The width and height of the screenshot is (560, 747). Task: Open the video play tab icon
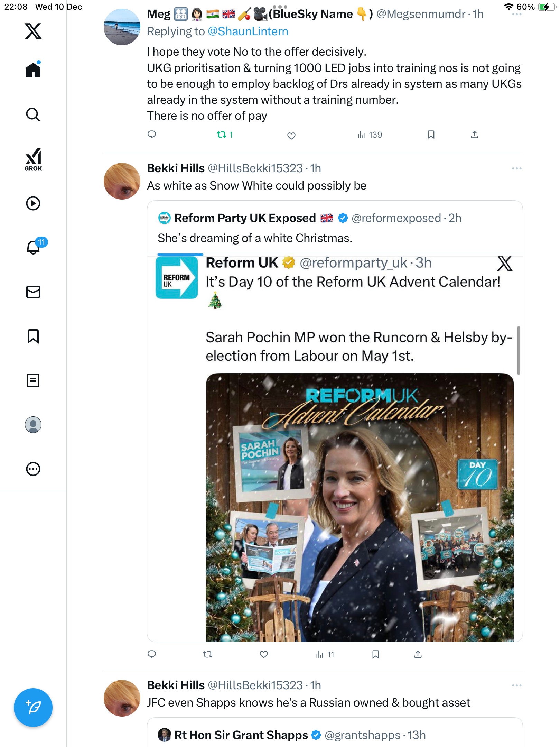[33, 203]
